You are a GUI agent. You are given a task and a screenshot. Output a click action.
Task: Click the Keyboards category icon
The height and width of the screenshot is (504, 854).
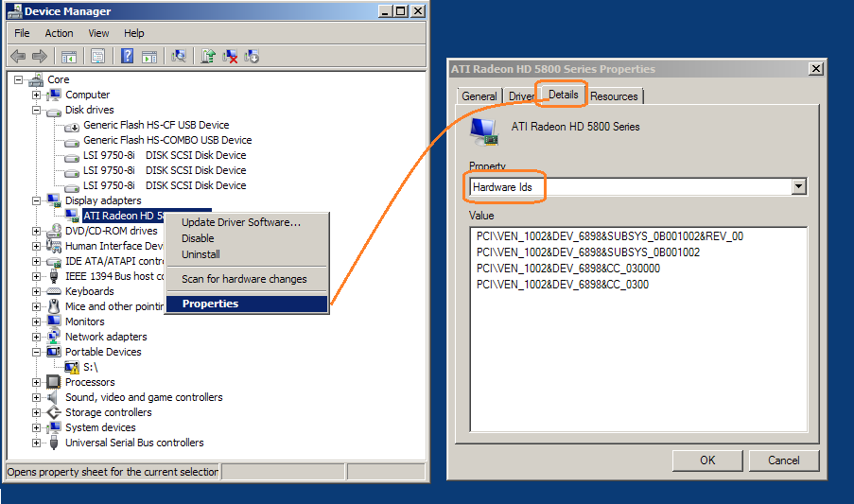pos(54,292)
